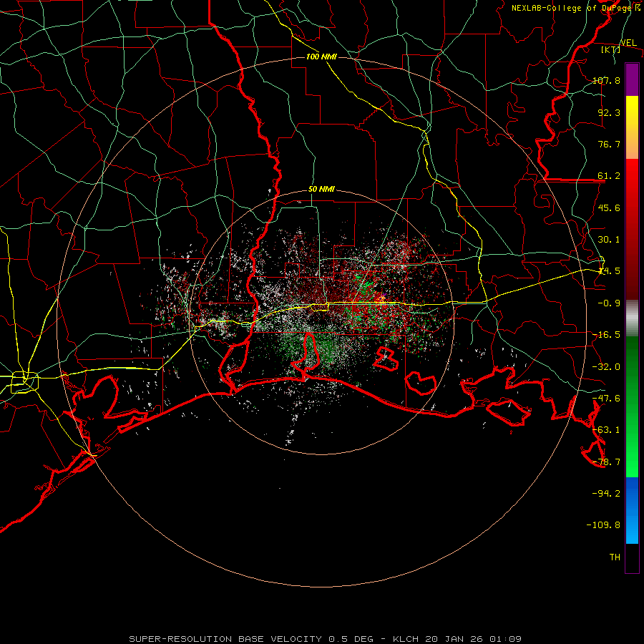Pick the yellow-orange segment of color scale
Image resolution: width=644 pixels, height=644 pixels.
pyautogui.click(x=632, y=127)
